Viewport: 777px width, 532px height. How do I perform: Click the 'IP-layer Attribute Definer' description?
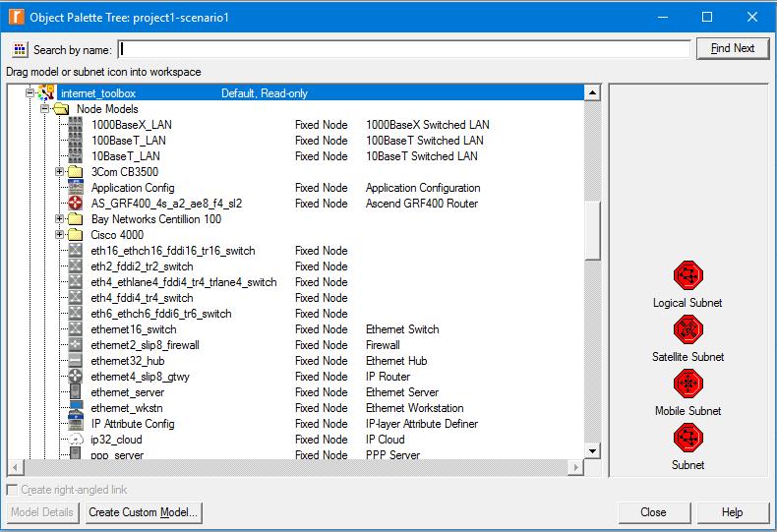click(x=422, y=424)
